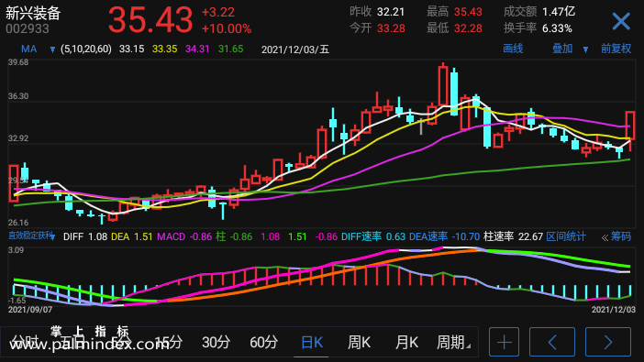Click the current price 35.43

(150, 19)
